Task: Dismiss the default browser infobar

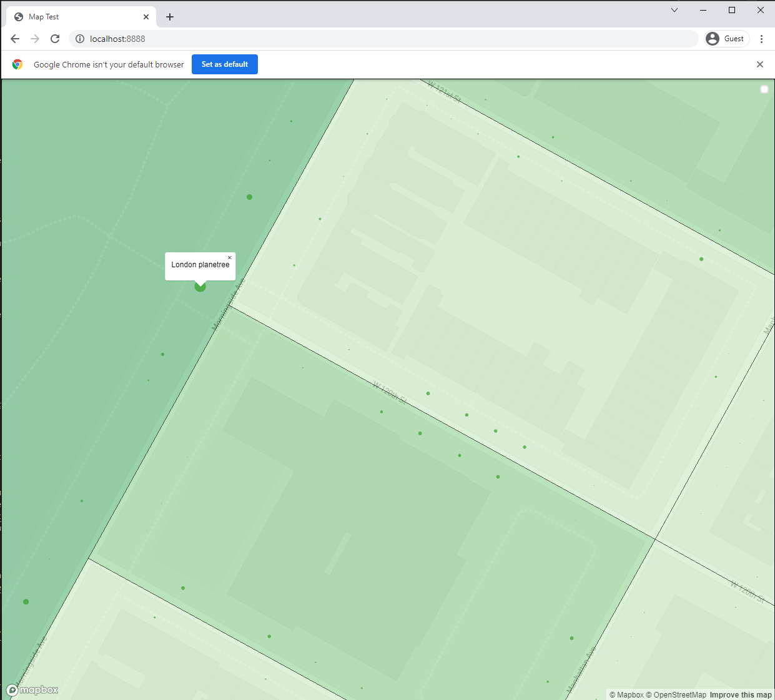Action: click(760, 64)
